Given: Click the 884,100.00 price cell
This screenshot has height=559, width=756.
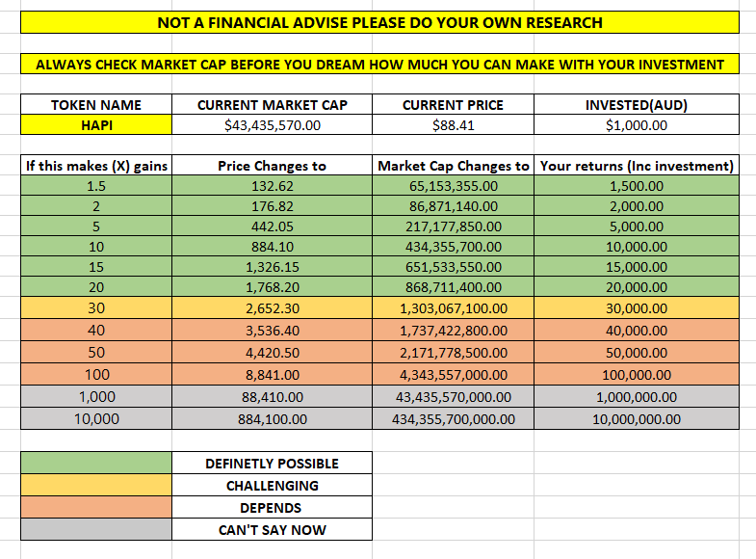Looking at the screenshot, I should 272,418.
